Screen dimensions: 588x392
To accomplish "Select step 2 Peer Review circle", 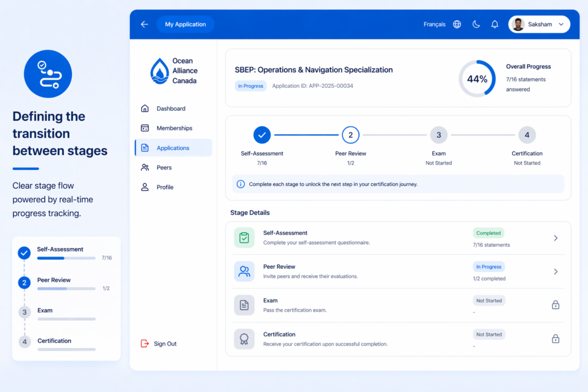I will pyautogui.click(x=350, y=135).
